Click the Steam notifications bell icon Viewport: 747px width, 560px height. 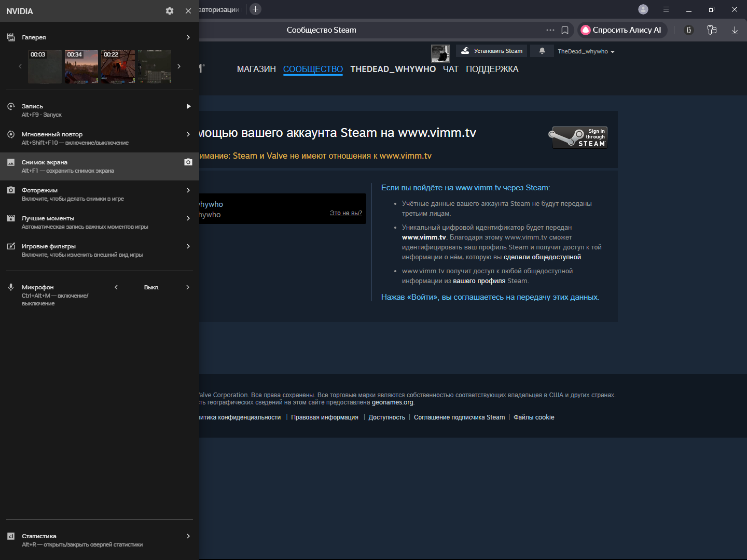[x=542, y=51]
